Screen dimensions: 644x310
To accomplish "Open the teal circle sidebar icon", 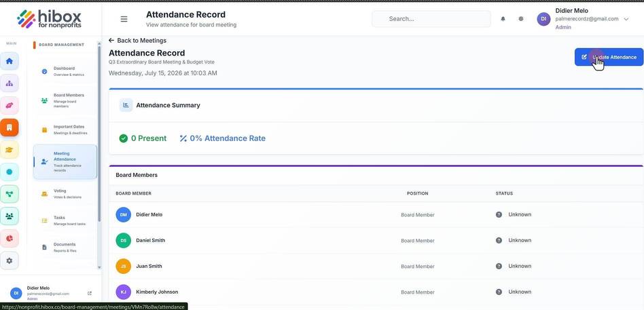I will tap(10, 172).
